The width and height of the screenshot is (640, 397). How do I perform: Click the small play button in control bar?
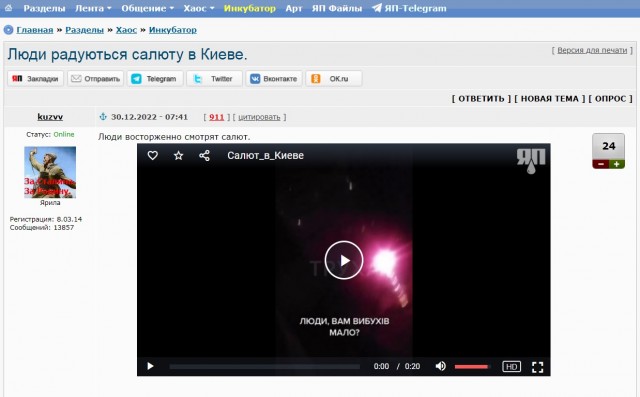(150, 366)
